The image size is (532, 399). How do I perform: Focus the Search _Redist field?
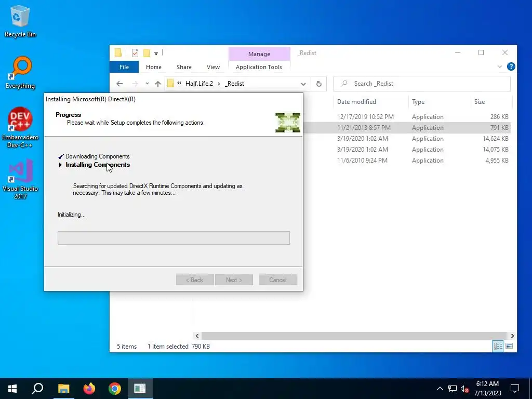coord(422,84)
